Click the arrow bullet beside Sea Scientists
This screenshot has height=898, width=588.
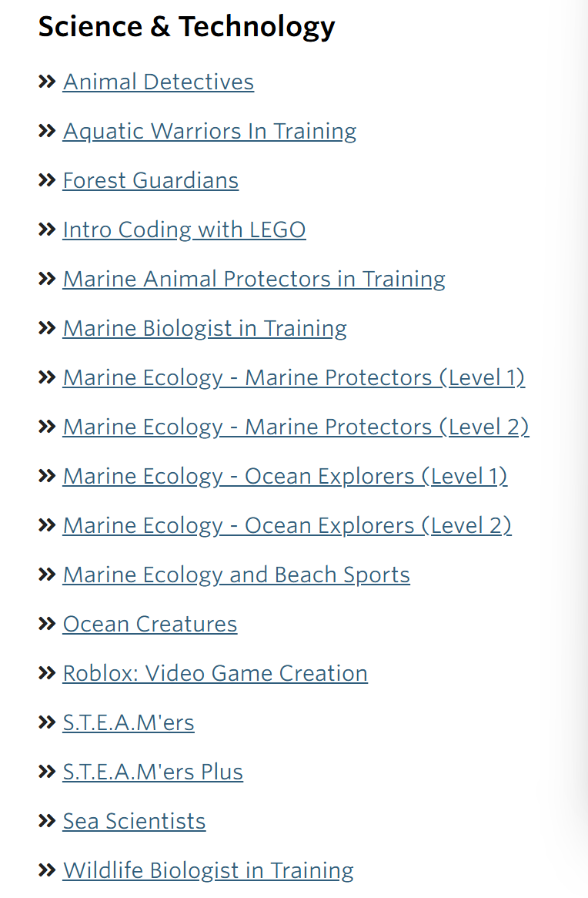click(x=47, y=821)
